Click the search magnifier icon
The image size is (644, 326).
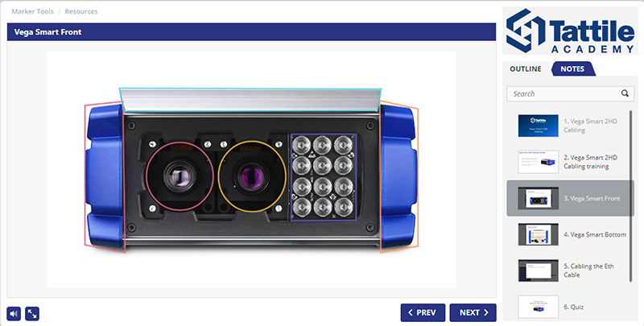(625, 93)
